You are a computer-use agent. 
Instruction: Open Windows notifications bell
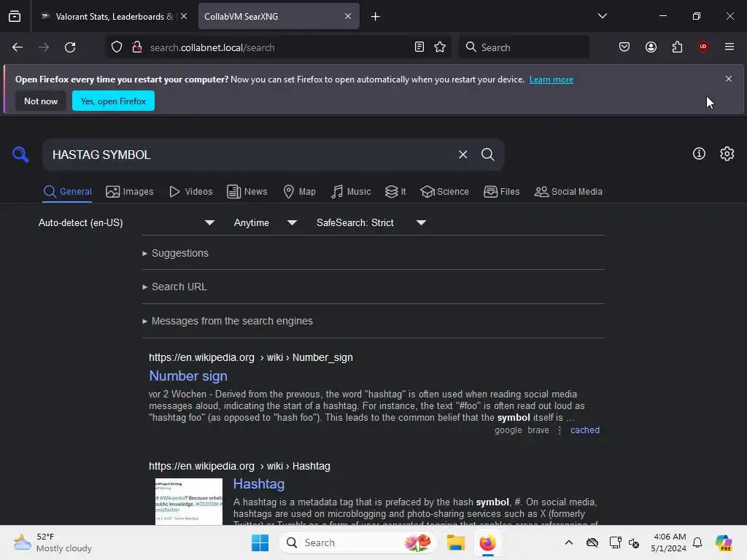pyautogui.click(x=697, y=542)
